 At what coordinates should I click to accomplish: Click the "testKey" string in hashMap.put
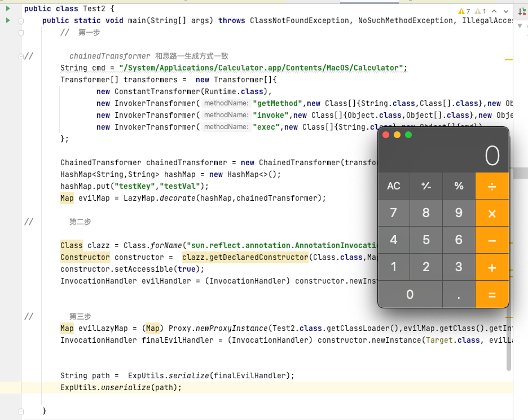click(x=134, y=187)
